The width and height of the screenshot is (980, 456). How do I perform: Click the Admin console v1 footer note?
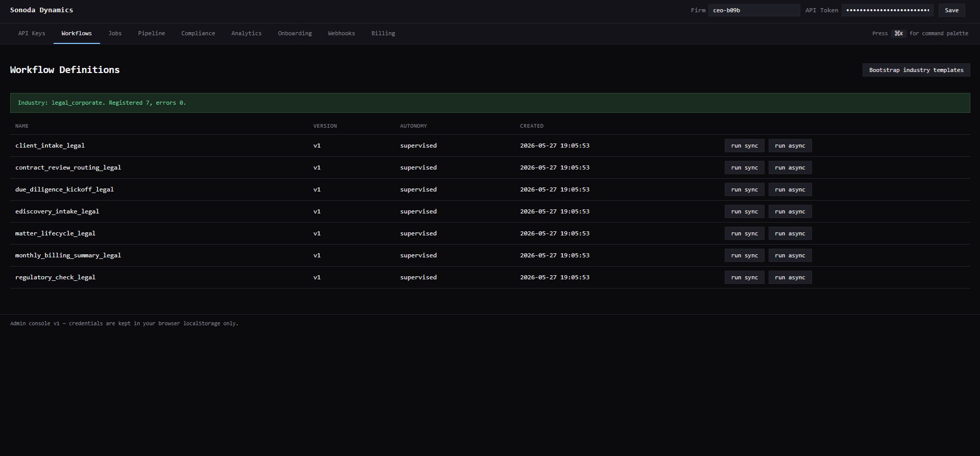point(124,323)
